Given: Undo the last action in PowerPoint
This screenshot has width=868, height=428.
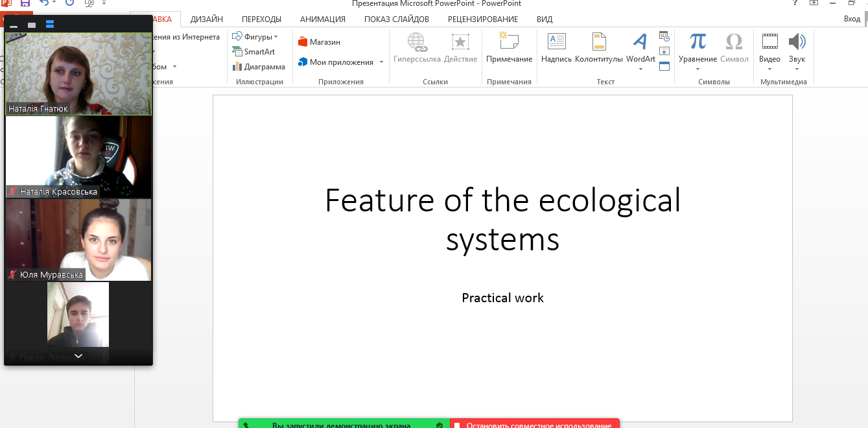Looking at the screenshot, I should 43,3.
